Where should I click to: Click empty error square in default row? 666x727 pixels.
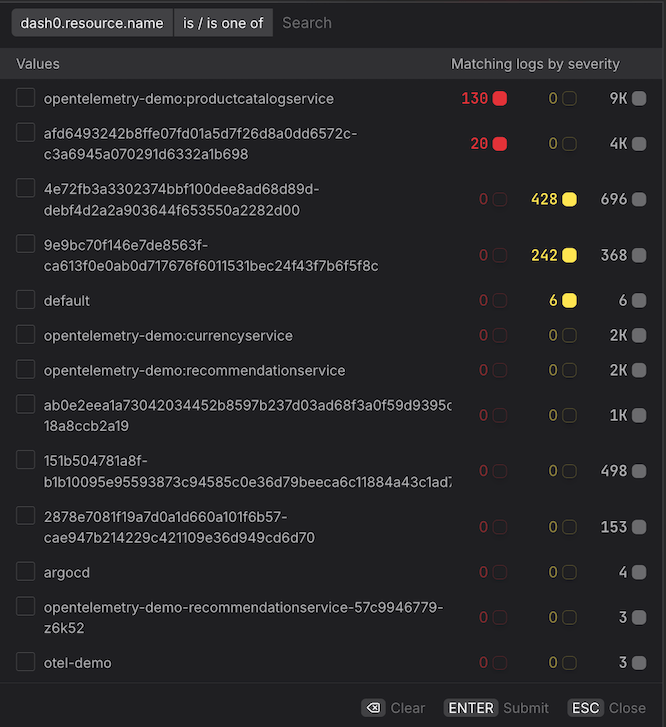coord(500,300)
